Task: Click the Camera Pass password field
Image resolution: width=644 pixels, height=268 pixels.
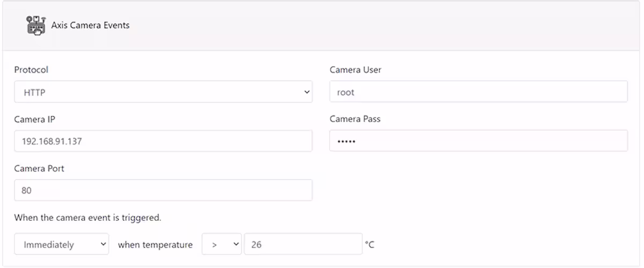Action: tap(479, 141)
